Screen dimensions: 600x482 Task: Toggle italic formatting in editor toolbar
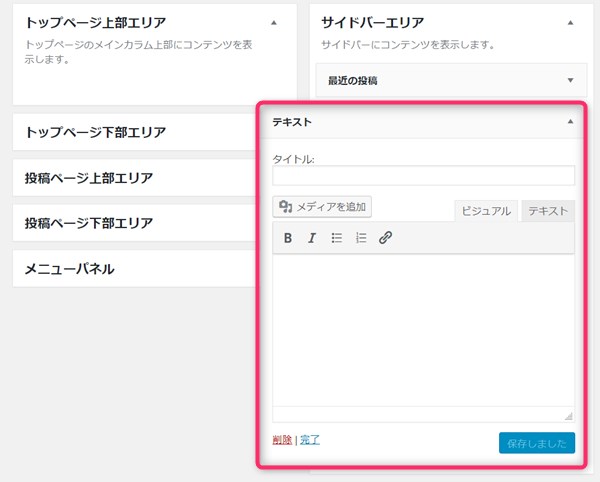click(x=312, y=238)
